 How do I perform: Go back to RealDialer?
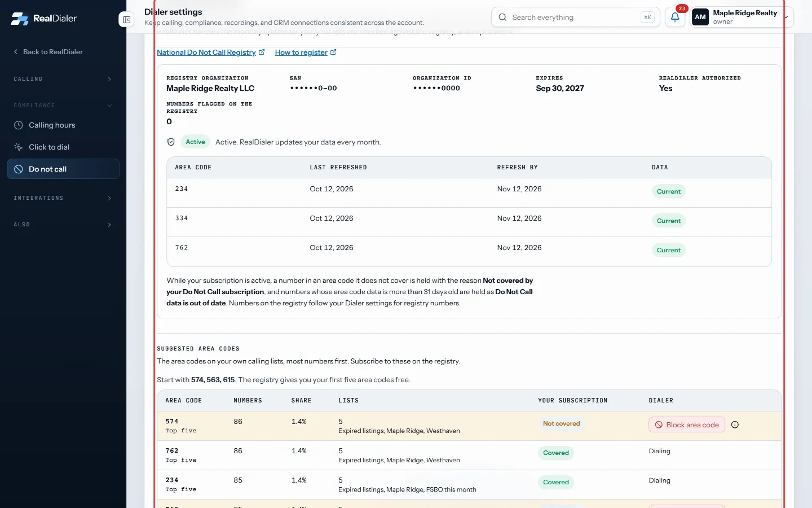pos(48,52)
